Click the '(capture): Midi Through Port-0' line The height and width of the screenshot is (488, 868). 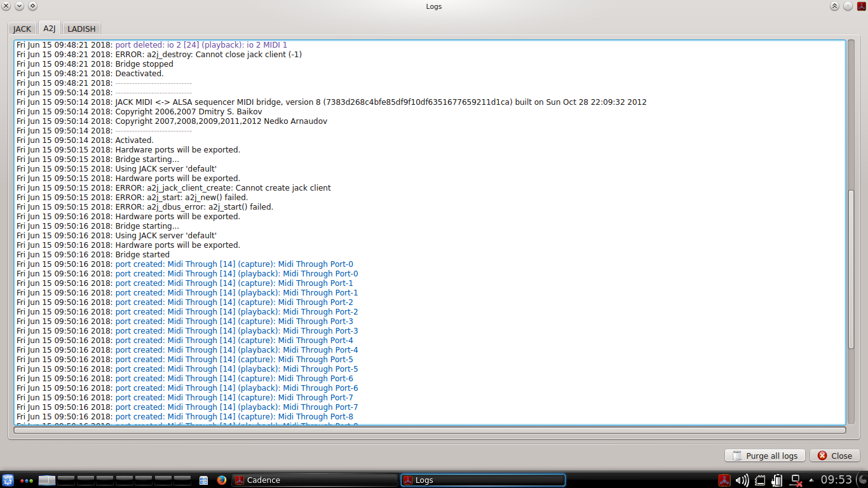coord(185,264)
